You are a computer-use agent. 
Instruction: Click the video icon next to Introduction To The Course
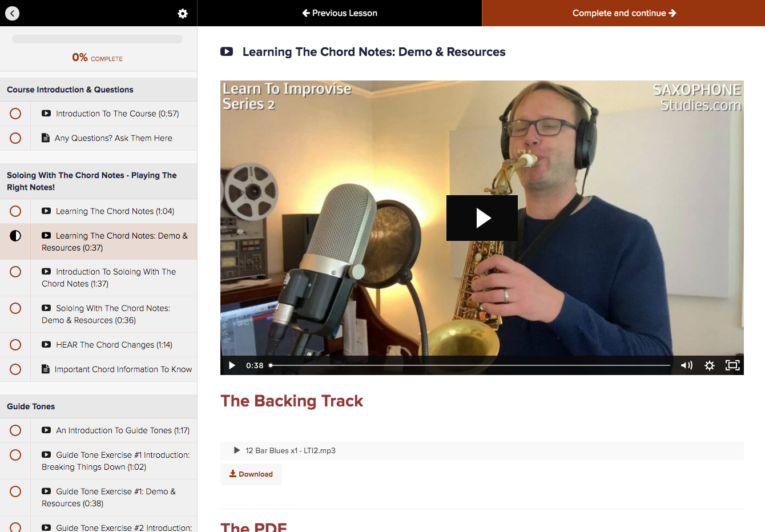coord(46,113)
